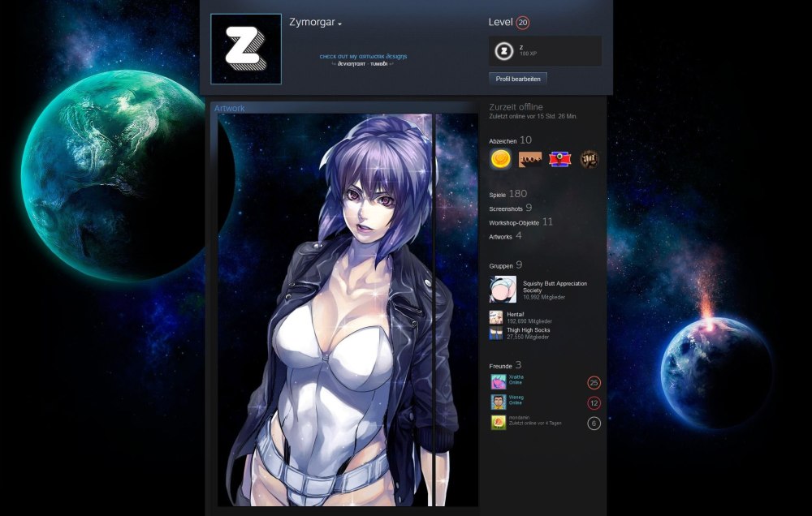
Task: Open friend Wereg's profile name
Action: tap(516, 398)
